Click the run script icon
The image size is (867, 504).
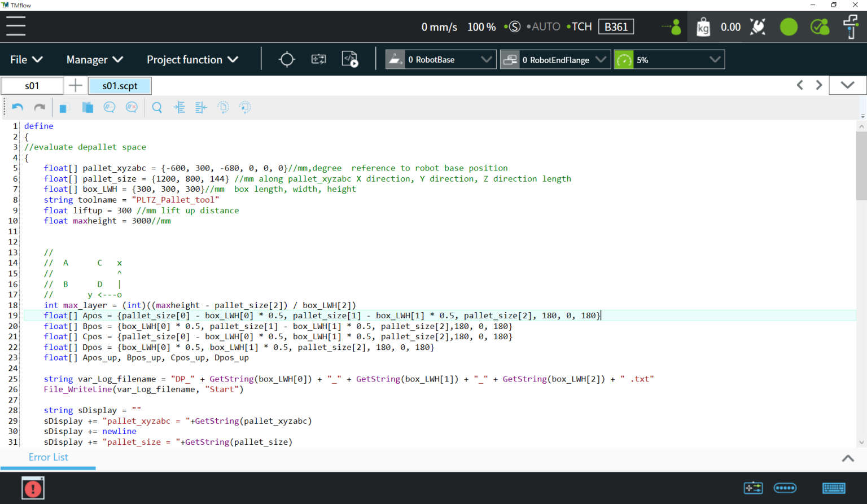[350, 59]
